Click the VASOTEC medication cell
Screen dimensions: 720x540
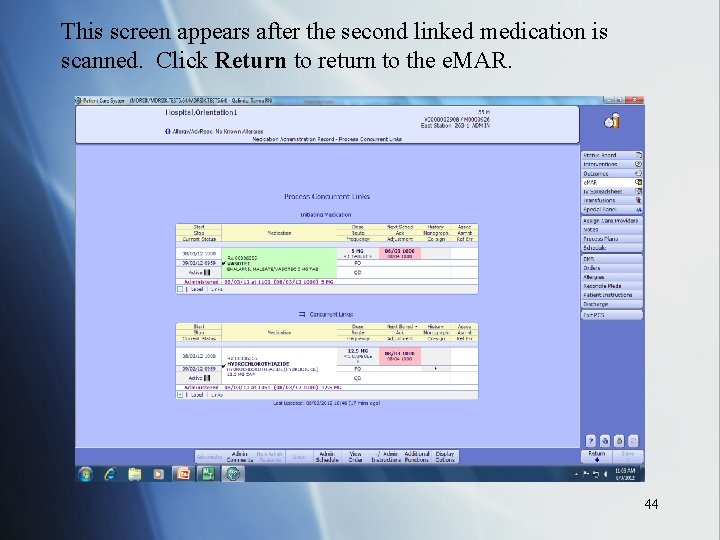tap(279, 264)
